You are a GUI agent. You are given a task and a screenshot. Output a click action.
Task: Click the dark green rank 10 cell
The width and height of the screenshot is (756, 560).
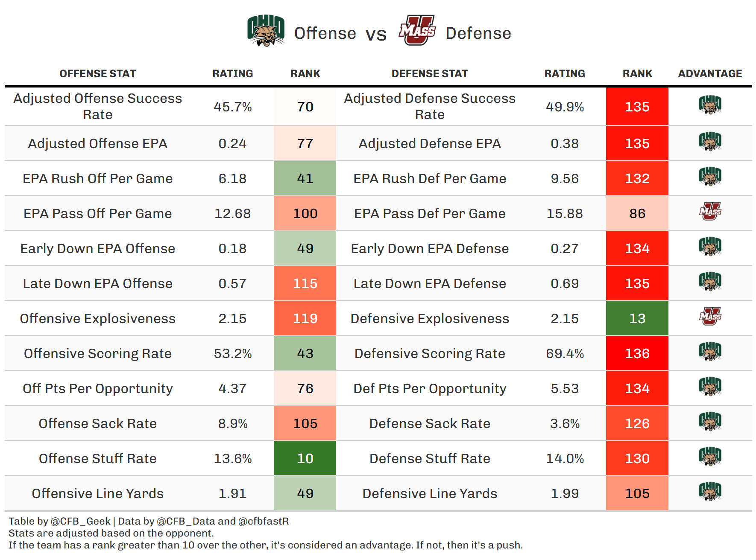pos(305,458)
